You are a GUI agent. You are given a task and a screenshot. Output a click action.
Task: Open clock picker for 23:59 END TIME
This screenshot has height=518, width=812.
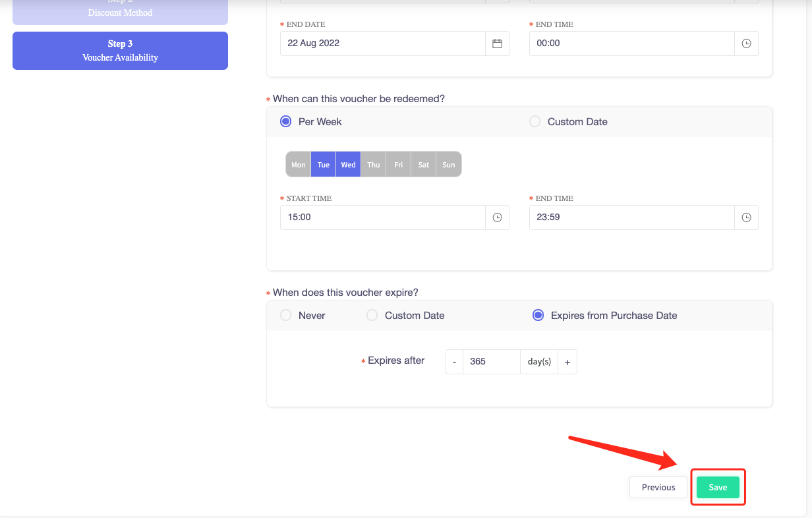(746, 217)
